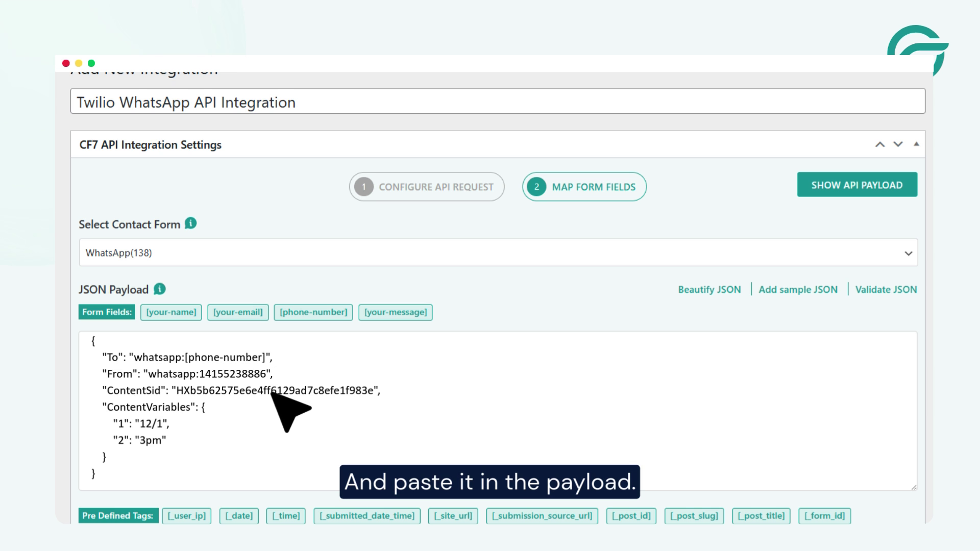
Task: Click the yellow traffic light dot
Action: (78, 63)
